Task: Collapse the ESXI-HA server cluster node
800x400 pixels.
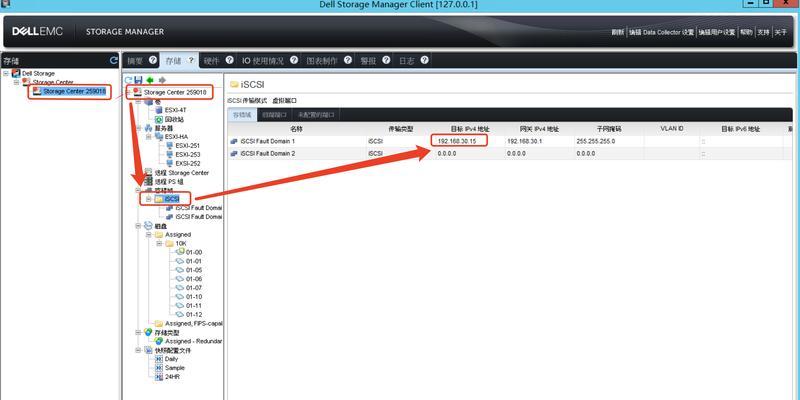Action: [148, 137]
